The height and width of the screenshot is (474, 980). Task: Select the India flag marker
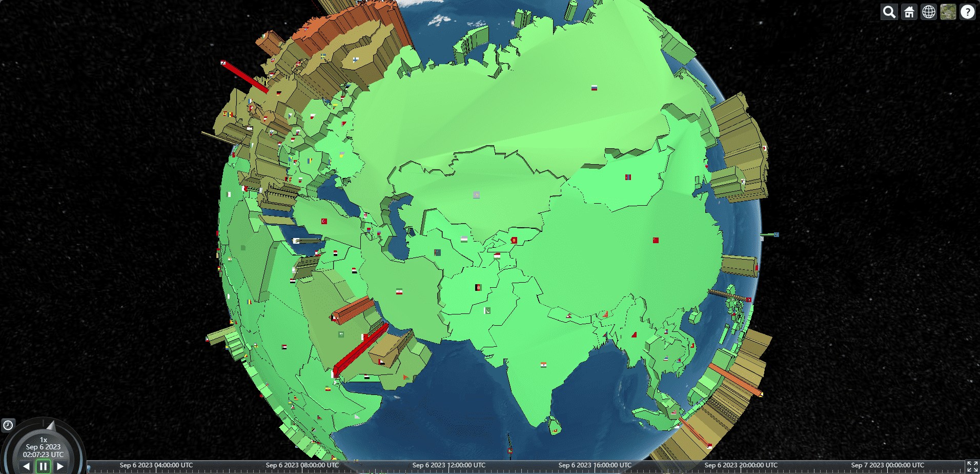pyautogui.click(x=543, y=365)
